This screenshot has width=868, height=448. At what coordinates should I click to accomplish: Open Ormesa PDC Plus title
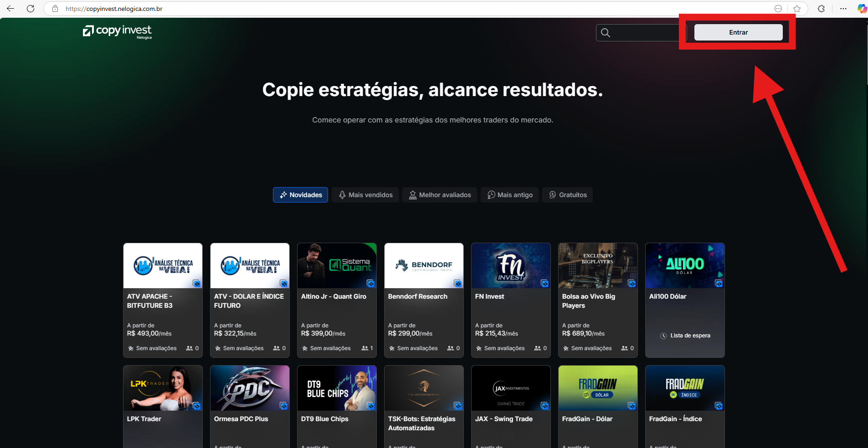click(241, 419)
